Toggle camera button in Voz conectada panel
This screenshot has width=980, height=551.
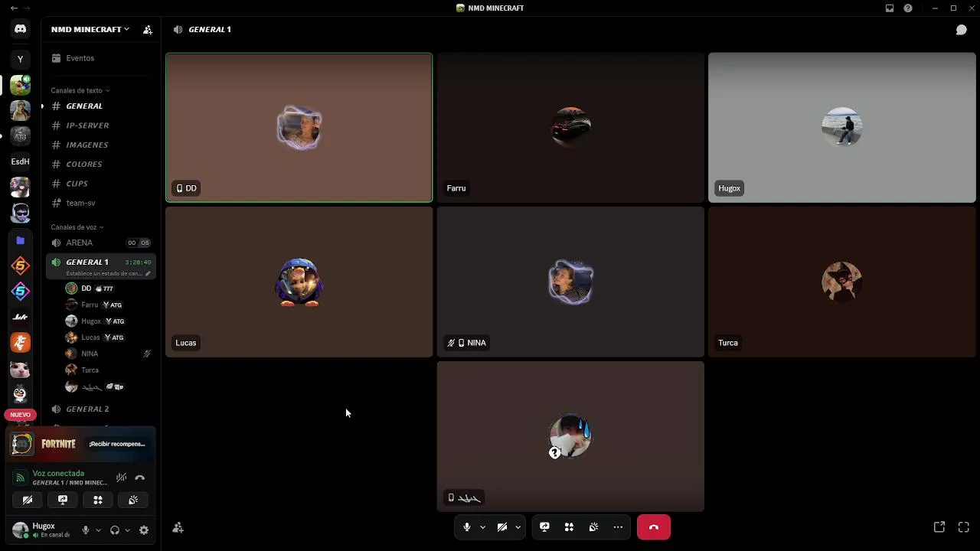click(28, 500)
